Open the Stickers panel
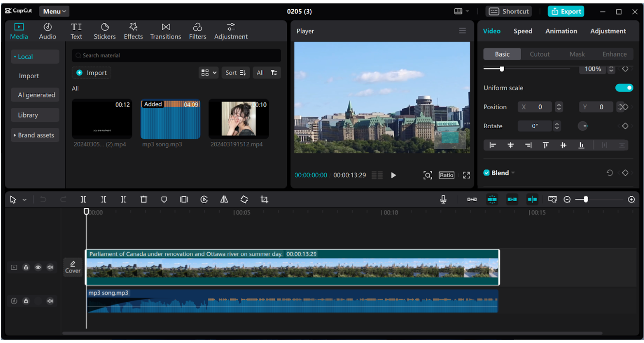Image resolution: width=644 pixels, height=343 pixels. click(x=104, y=31)
